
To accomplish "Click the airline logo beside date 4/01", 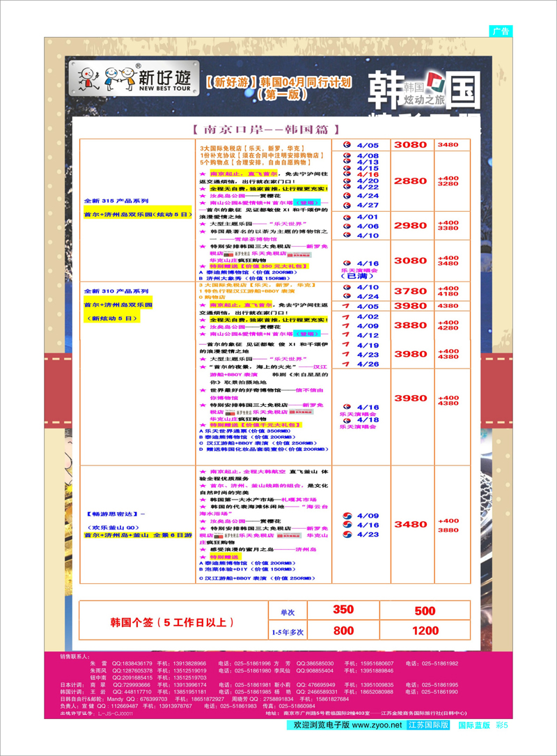I will point(347,217).
